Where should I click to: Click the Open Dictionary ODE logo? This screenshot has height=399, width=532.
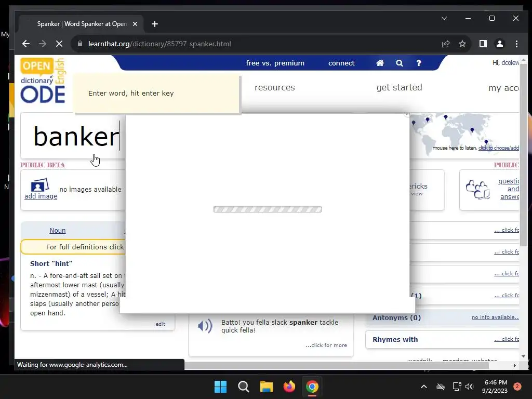click(43, 81)
